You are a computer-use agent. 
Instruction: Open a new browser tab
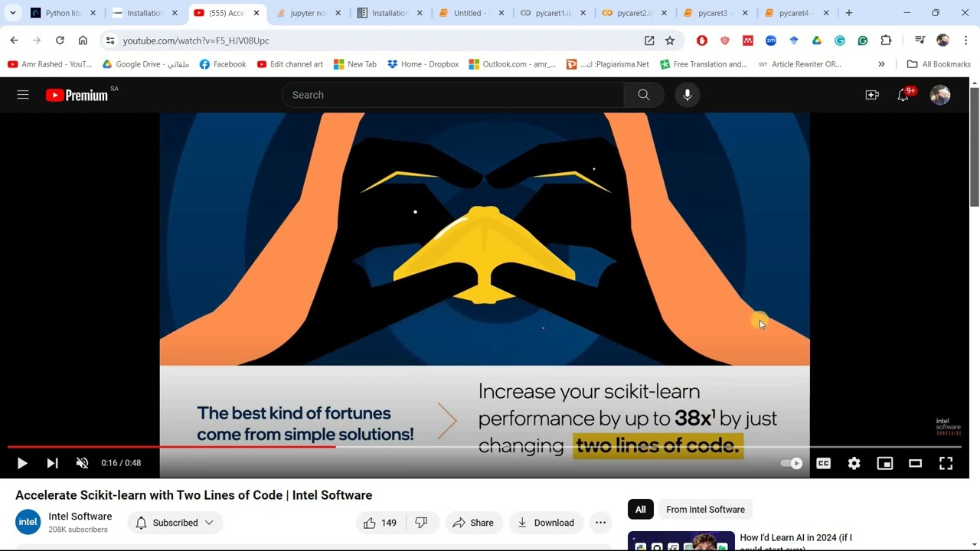coord(849,13)
